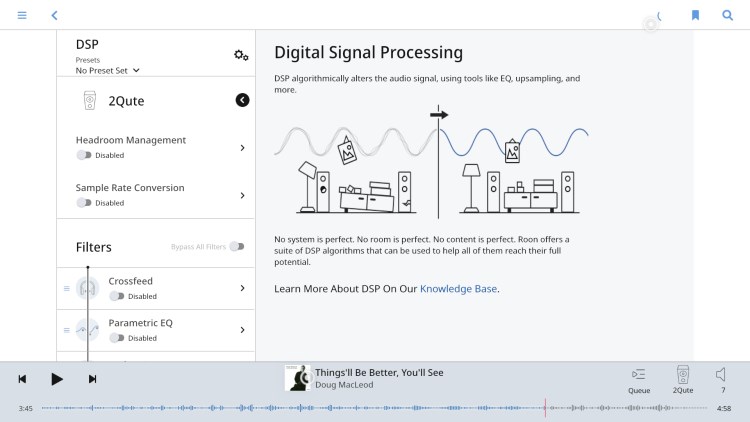Toggle Bypass All Filters switch
The width and height of the screenshot is (750, 422).
coord(237,246)
